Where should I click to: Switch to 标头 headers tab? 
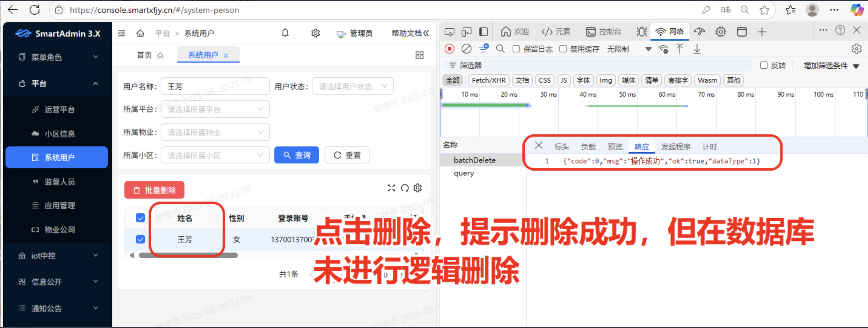(x=561, y=147)
